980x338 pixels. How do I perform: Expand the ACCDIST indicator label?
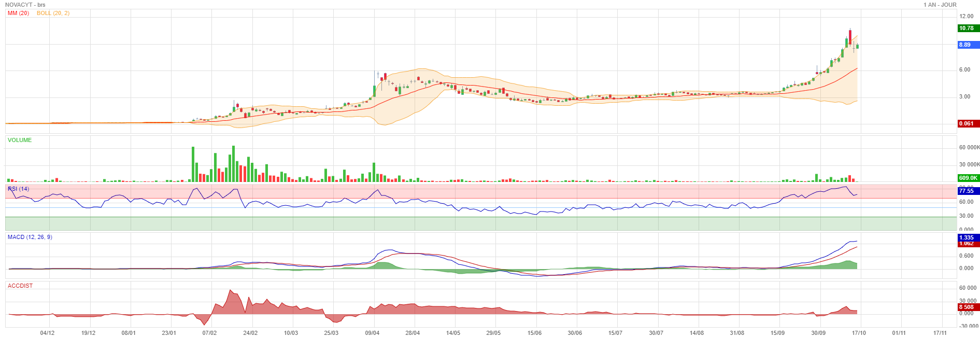[20, 286]
